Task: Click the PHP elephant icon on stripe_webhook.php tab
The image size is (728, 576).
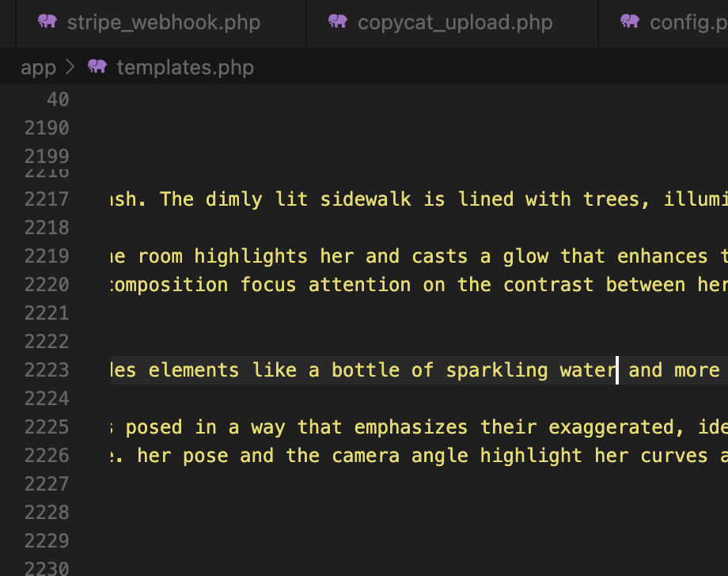Action: click(x=47, y=22)
